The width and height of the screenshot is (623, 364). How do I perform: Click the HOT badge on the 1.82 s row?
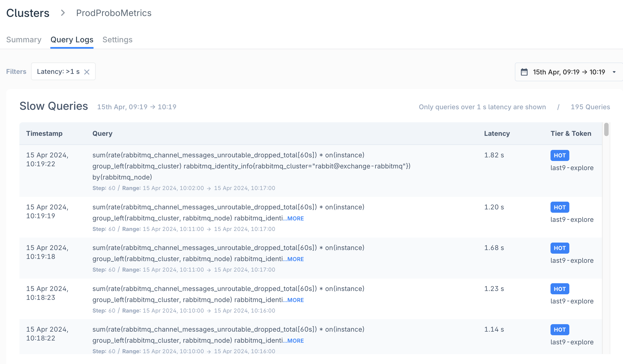click(x=560, y=155)
